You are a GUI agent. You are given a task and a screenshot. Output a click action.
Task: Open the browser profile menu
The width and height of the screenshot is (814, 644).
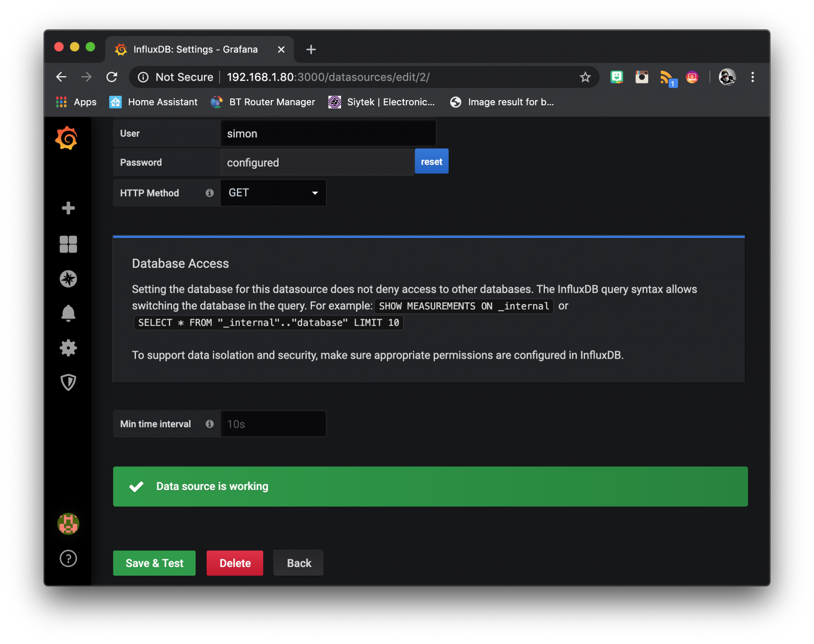coord(727,77)
